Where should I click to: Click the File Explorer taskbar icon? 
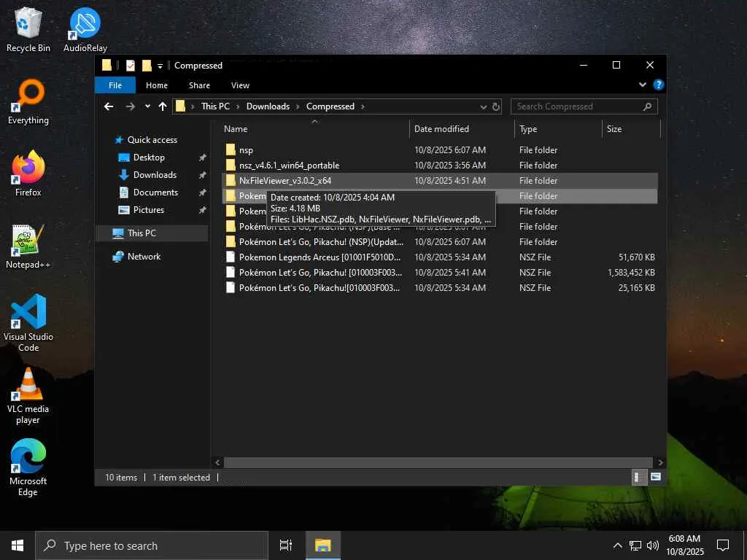(x=322, y=545)
